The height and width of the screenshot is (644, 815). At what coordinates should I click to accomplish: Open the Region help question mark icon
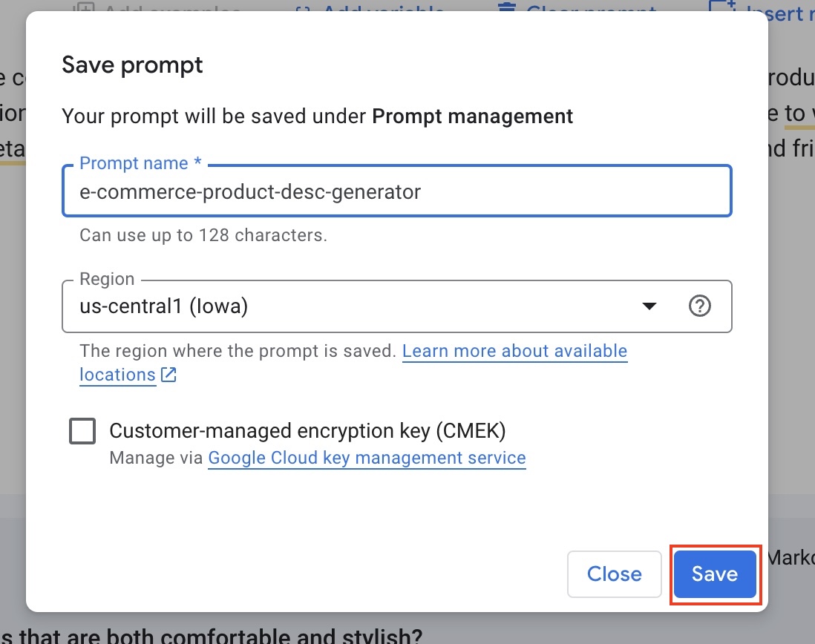698,306
